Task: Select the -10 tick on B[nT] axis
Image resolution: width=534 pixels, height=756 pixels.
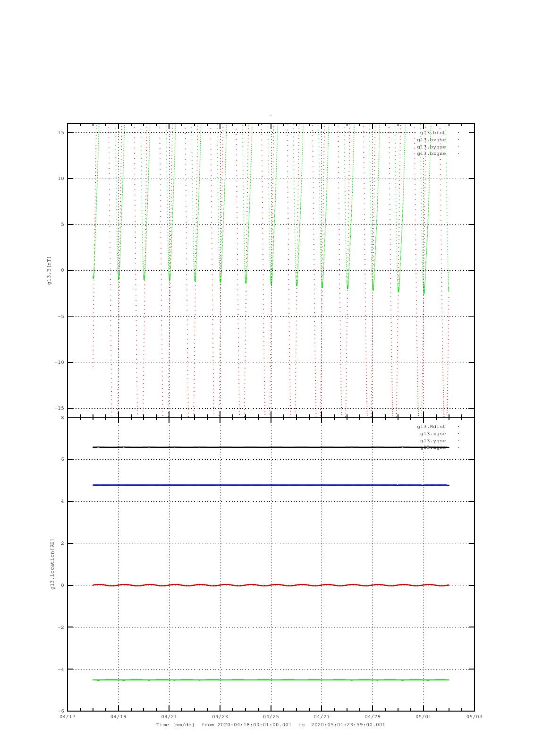Action: click(x=59, y=362)
